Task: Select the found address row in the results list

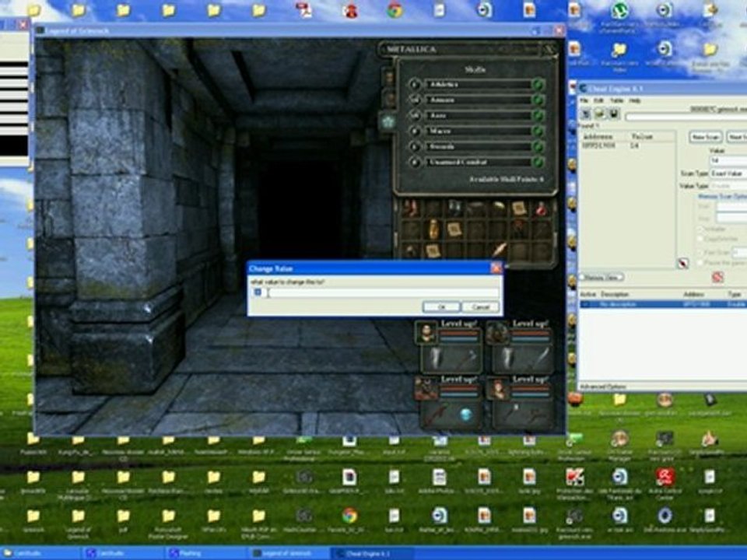Action: (627, 145)
